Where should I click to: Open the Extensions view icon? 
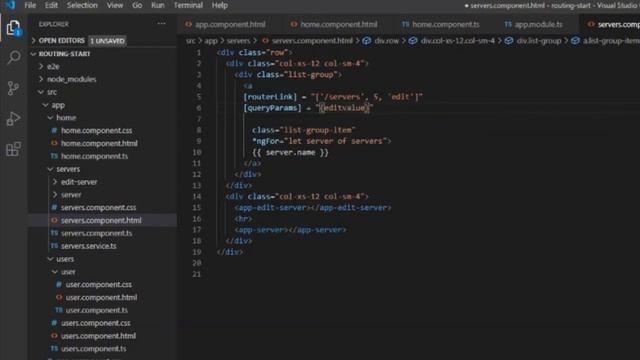tap(13, 149)
